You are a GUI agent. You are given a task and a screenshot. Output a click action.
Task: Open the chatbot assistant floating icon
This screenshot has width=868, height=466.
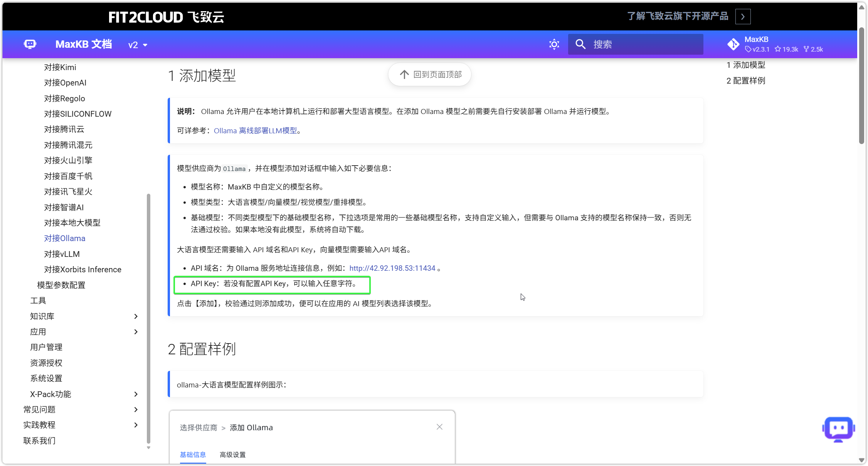tap(838, 429)
